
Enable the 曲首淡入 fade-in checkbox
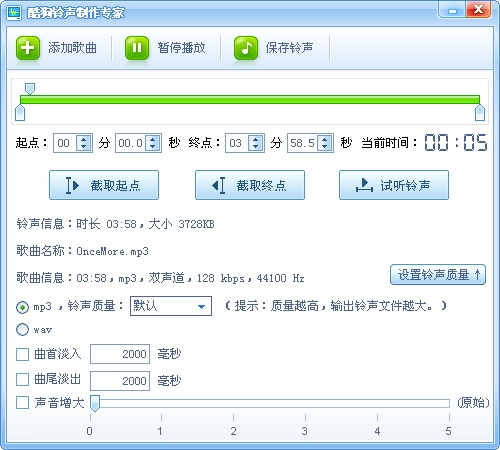tap(22, 354)
